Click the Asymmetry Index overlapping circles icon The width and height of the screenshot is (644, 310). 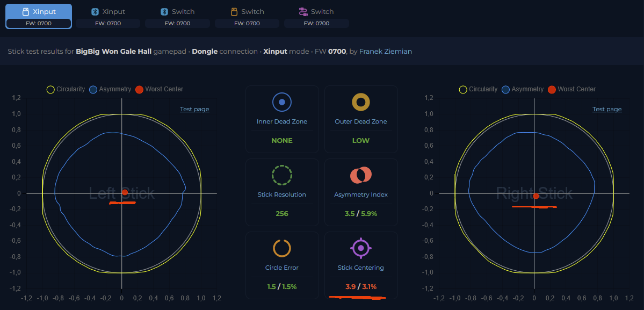[x=361, y=175]
